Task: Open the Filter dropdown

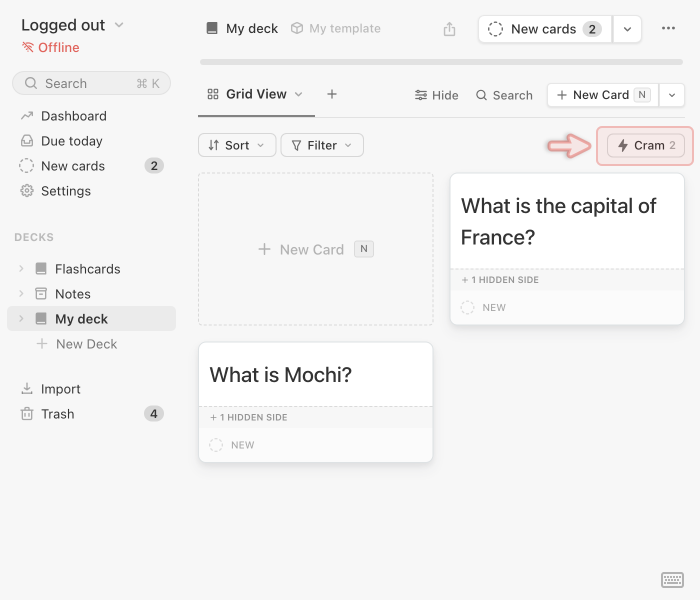Action: click(x=321, y=145)
